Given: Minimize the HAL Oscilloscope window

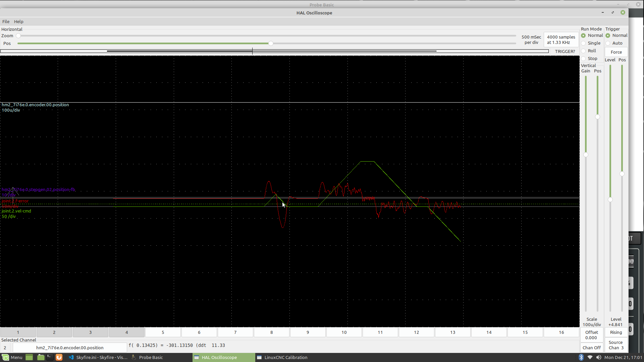Looking at the screenshot, I should (x=602, y=12).
